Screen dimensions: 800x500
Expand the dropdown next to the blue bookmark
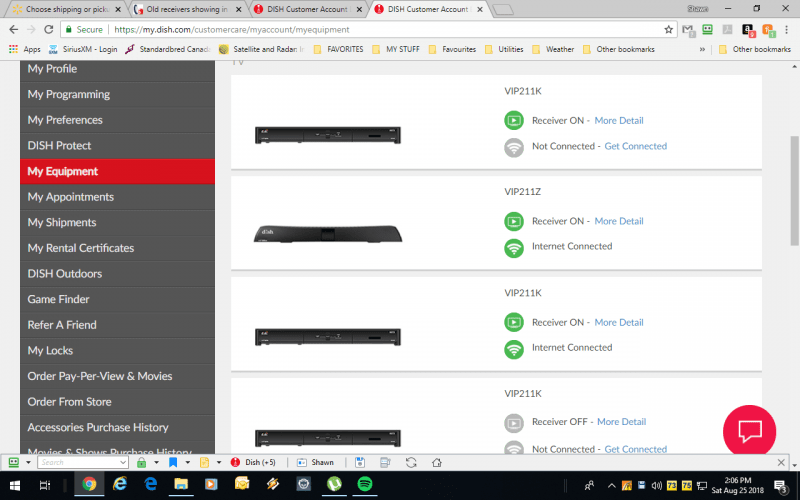(x=187, y=462)
